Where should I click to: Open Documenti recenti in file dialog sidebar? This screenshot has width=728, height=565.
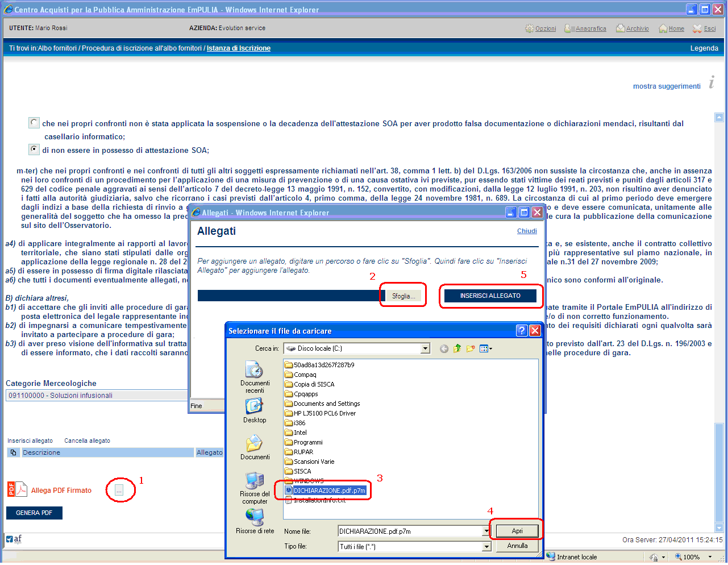coord(255,377)
